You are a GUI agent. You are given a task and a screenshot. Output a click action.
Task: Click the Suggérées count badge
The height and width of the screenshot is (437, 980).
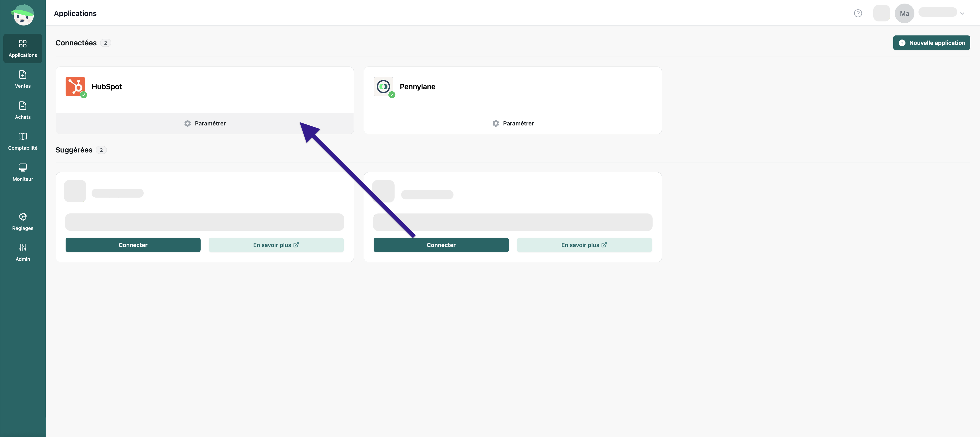coord(101,150)
